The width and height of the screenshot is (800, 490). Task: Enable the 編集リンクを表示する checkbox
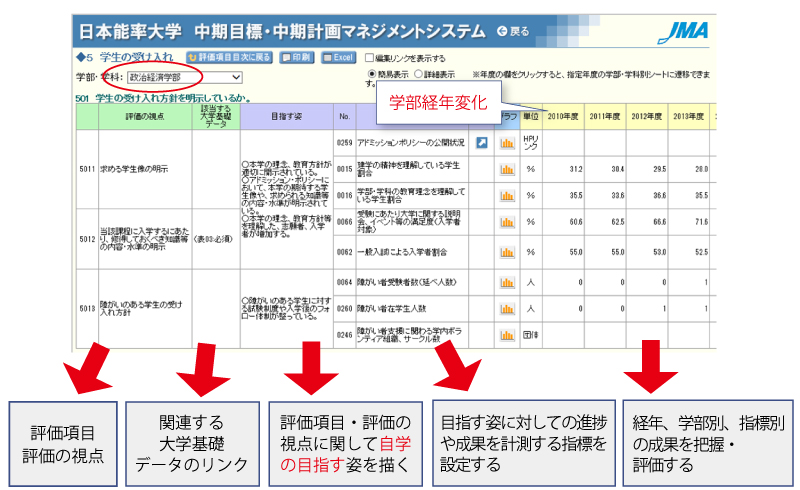click(370, 58)
